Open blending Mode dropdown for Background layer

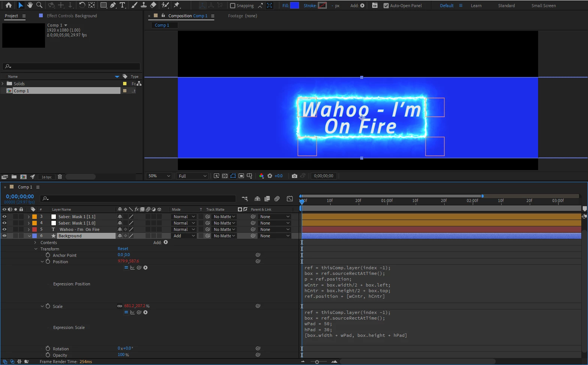point(184,236)
